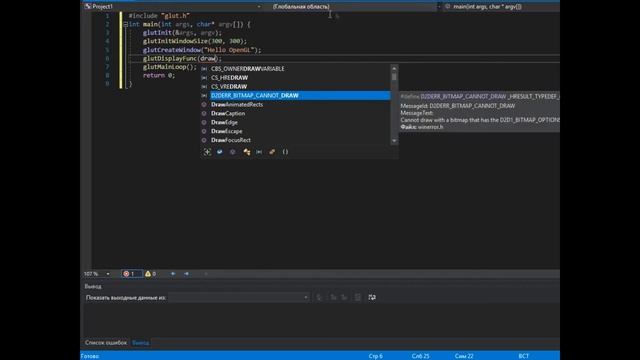Click the function icon beside main(int args dropdown
The height and width of the screenshot is (360, 640).
coord(448,7)
